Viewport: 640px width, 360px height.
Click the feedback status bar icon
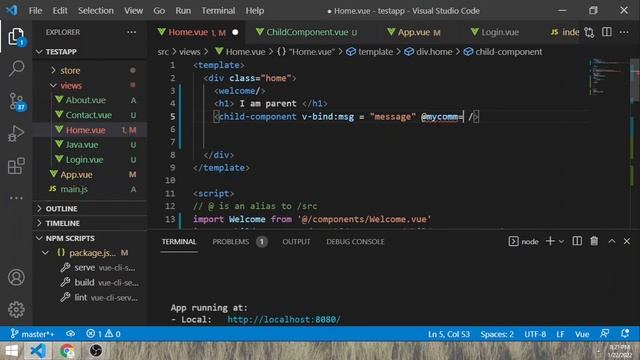coord(604,334)
